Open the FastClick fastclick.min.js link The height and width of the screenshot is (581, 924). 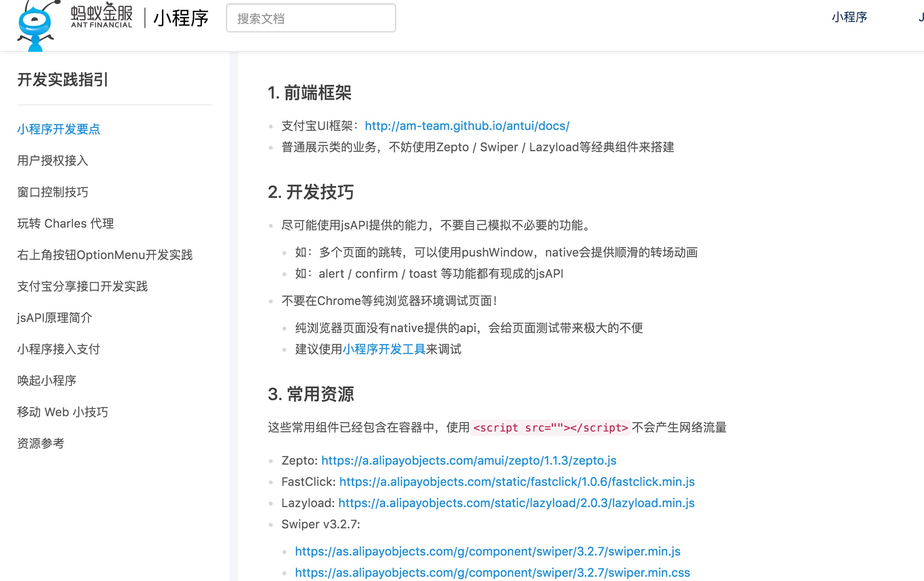pyautogui.click(x=517, y=482)
